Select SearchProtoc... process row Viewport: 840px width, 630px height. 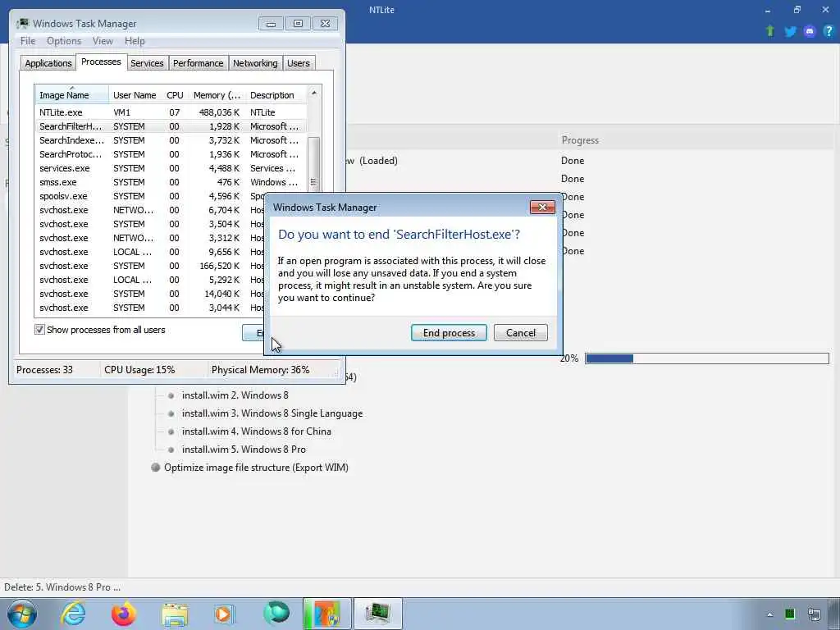171,154
